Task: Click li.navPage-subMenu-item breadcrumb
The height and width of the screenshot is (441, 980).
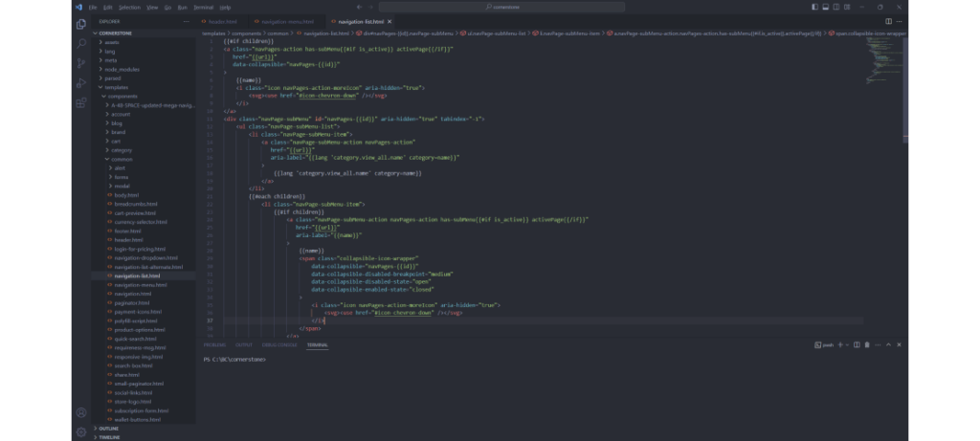Action: point(566,33)
